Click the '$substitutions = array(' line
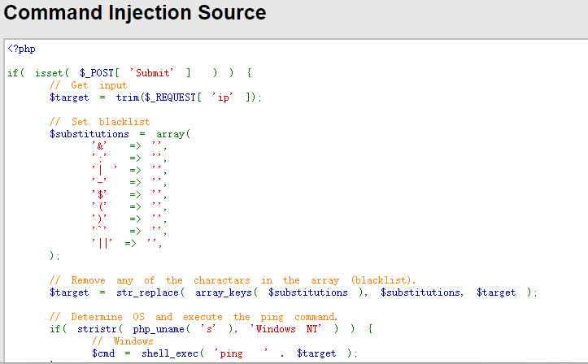Image resolution: width=588 pixels, height=364 pixels. [x=120, y=134]
